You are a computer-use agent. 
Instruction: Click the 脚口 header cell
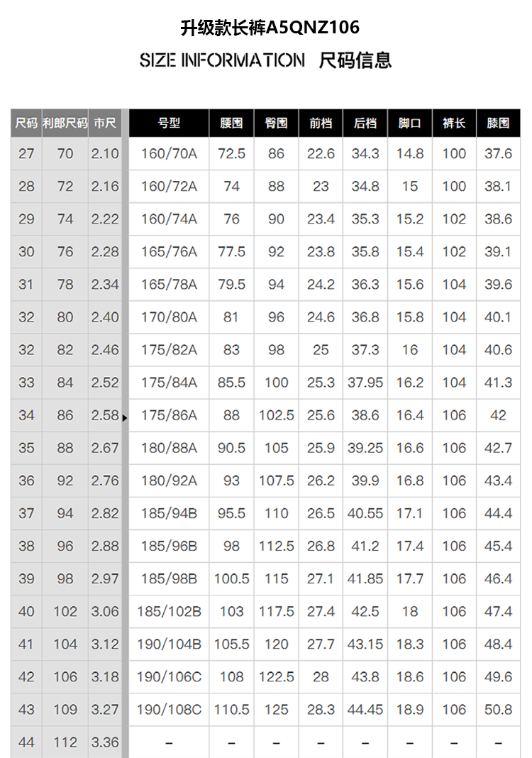(x=410, y=123)
